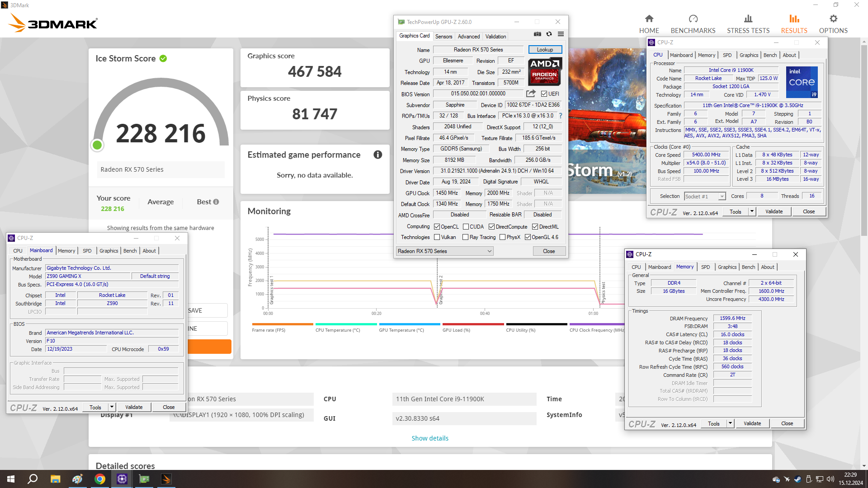868x488 pixels.
Task: Toggle the Vulkan checkbox
Action: (x=437, y=237)
